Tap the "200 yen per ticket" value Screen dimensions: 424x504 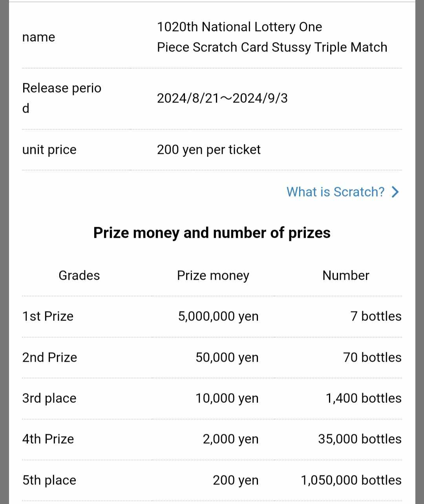[208, 149]
